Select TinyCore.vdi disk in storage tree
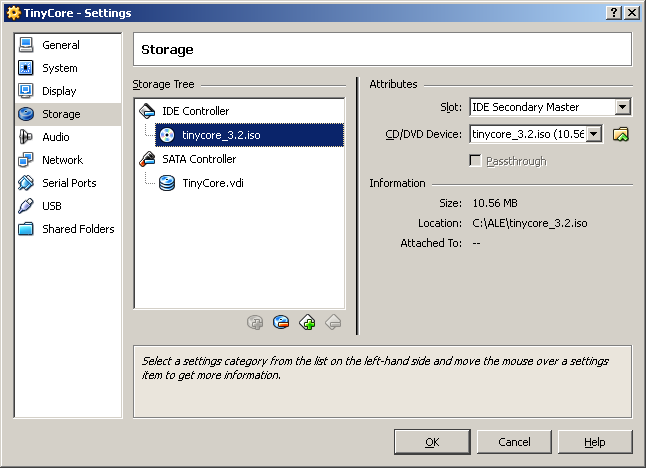The image size is (646, 468). [x=213, y=183]
